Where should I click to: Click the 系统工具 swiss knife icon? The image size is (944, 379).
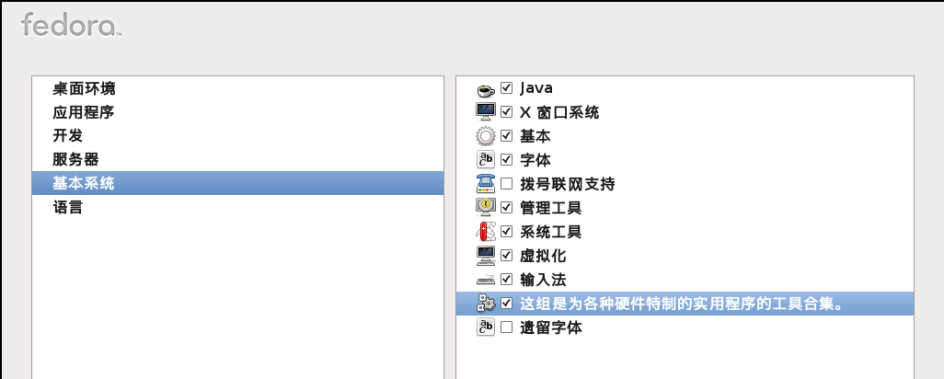485,232
